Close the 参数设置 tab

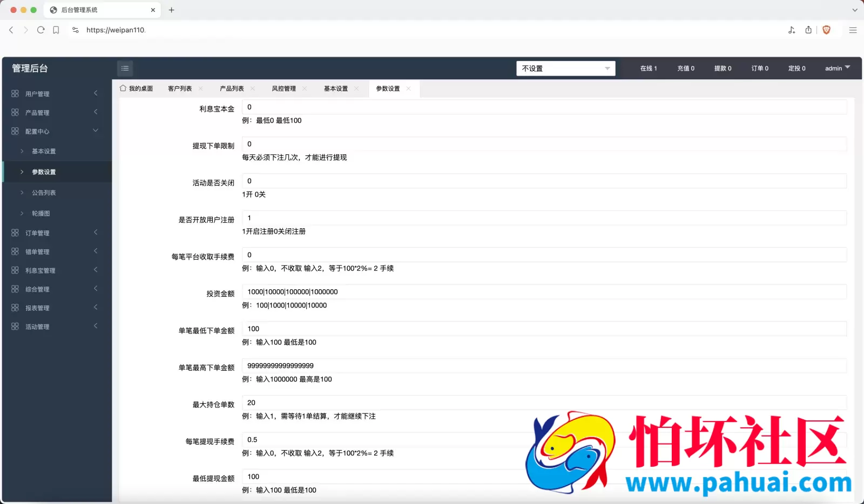[408, 88]
